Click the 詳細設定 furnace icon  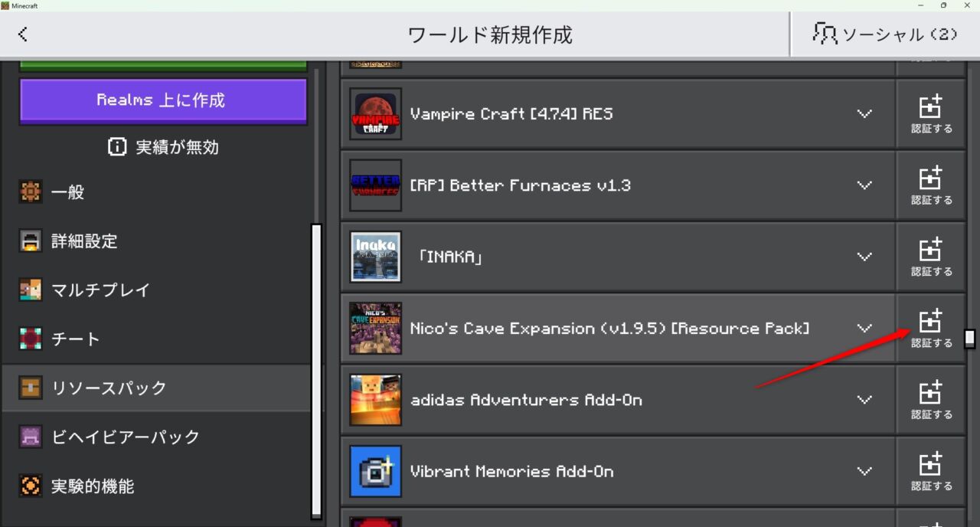point(30,241)
